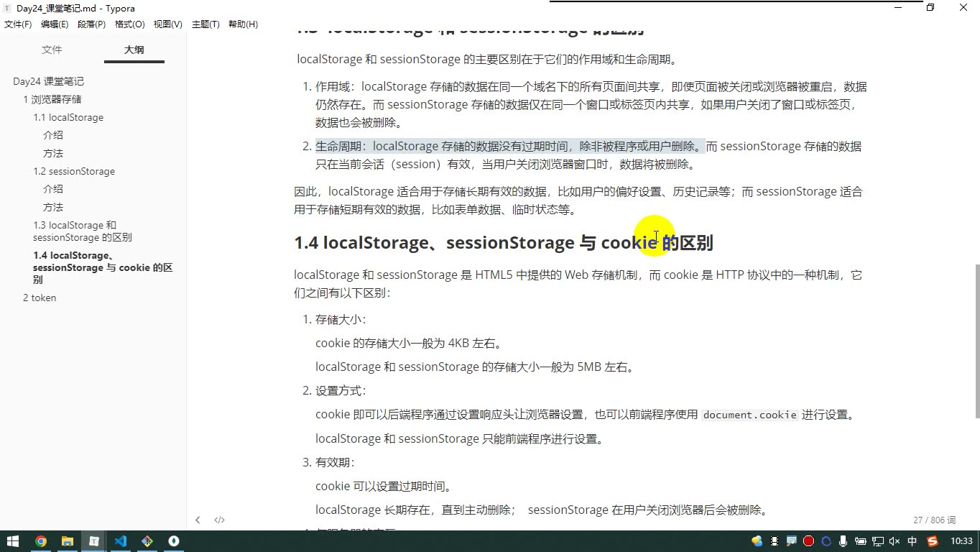Switch to the 文件 sidebar tab
The height and width of the screenshot is (552, 980).
(52, 50)
